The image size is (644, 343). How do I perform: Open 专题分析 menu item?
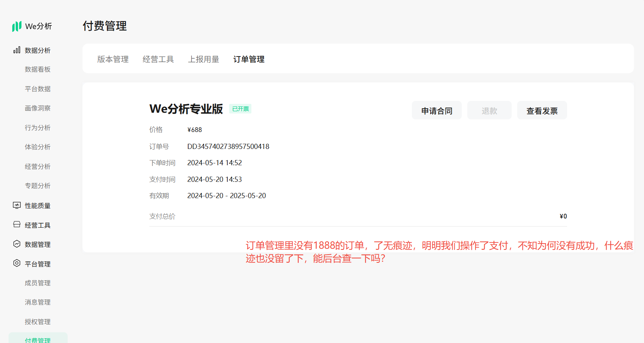(x=38, y=186)
